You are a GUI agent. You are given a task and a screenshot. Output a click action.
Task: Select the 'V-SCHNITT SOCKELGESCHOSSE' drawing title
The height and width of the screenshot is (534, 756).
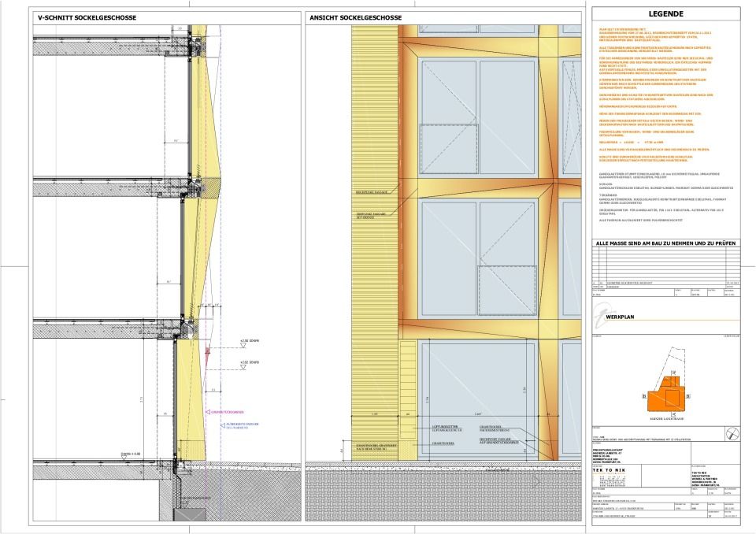[87, 18]
